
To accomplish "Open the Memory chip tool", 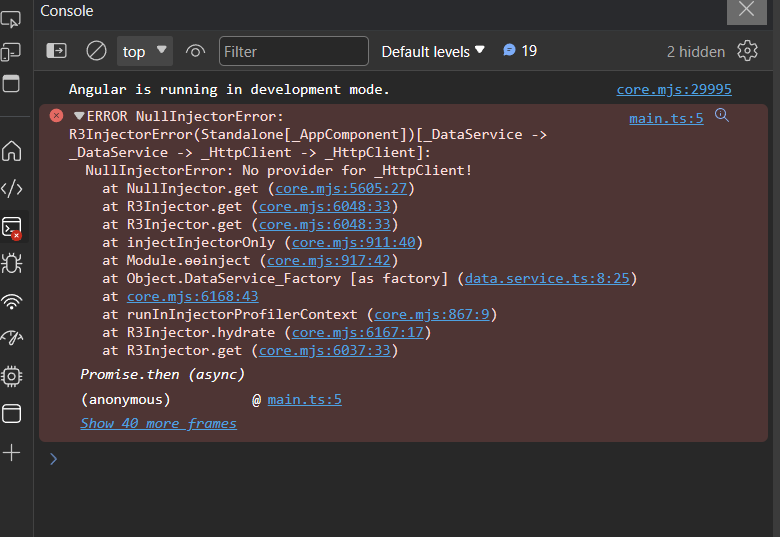I will coord(12,376).
